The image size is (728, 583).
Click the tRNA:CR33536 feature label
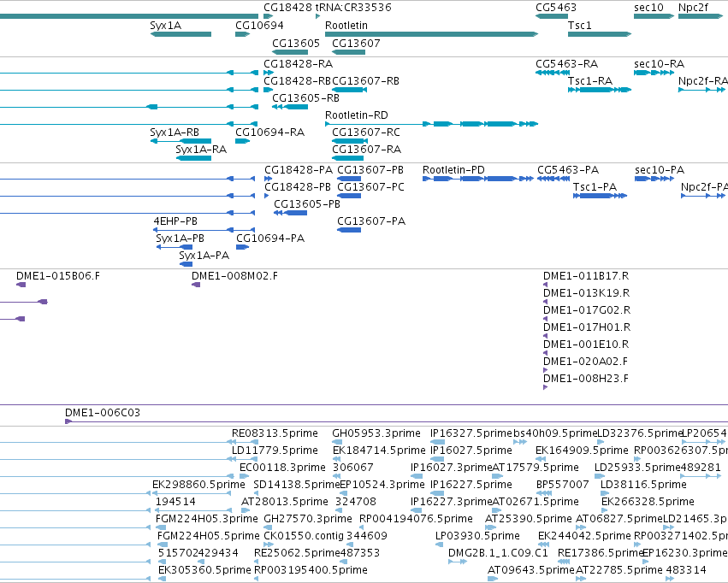pos(353,8)
